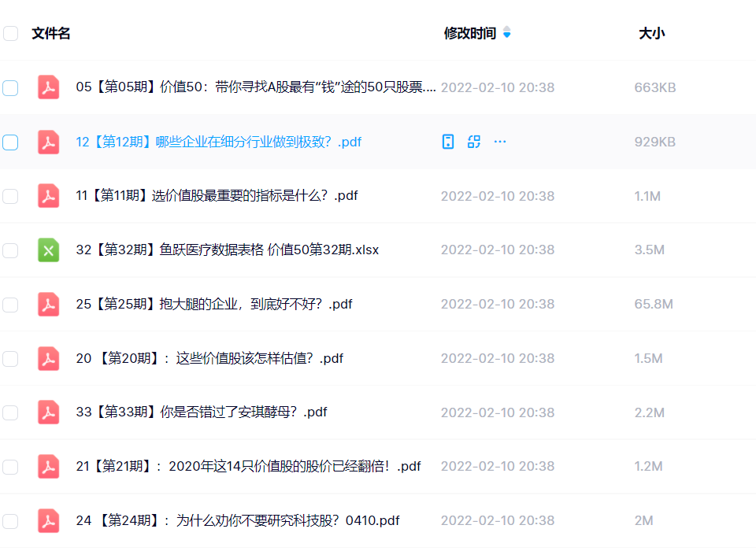Screen dimensions: 756x551
Task: Open file 24【第24期】为什么劝你不要研究科技股
Action: (238, 520)
